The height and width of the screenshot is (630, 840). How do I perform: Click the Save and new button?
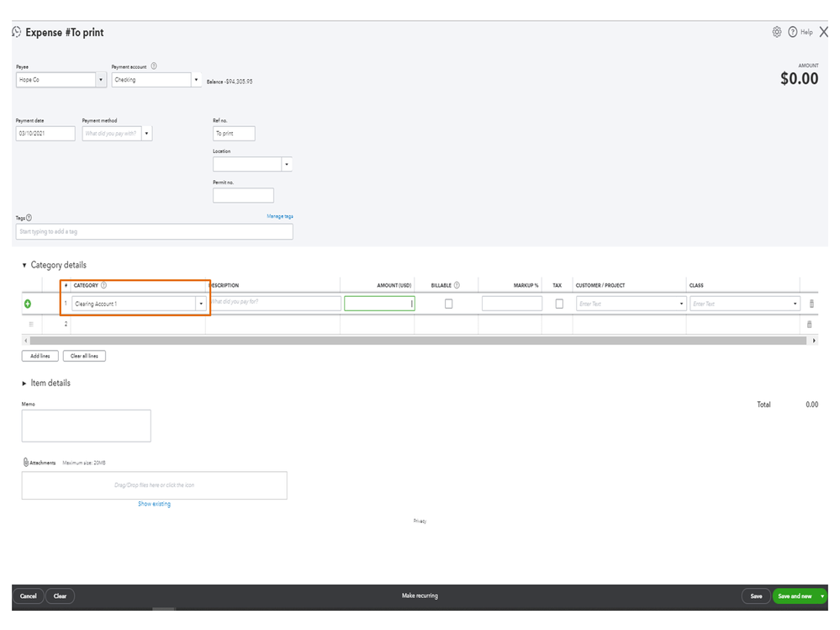click(x=795, y=596)
